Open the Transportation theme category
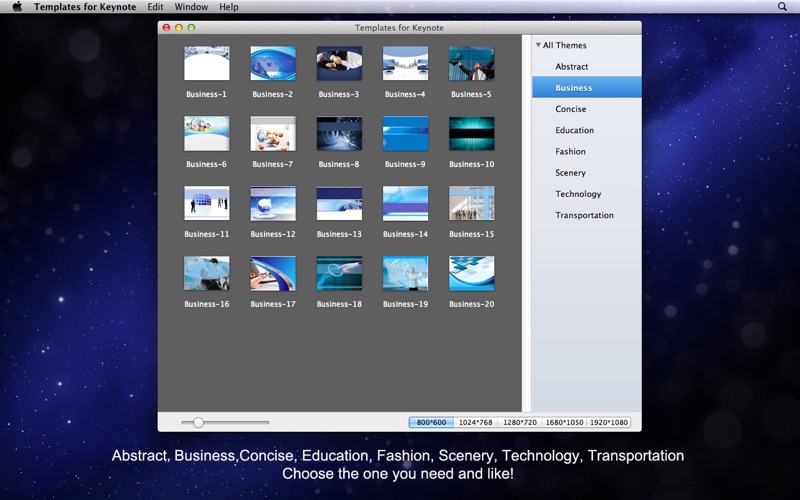Image resolution: width=800 pixels, height=500 pixels. 587,215
